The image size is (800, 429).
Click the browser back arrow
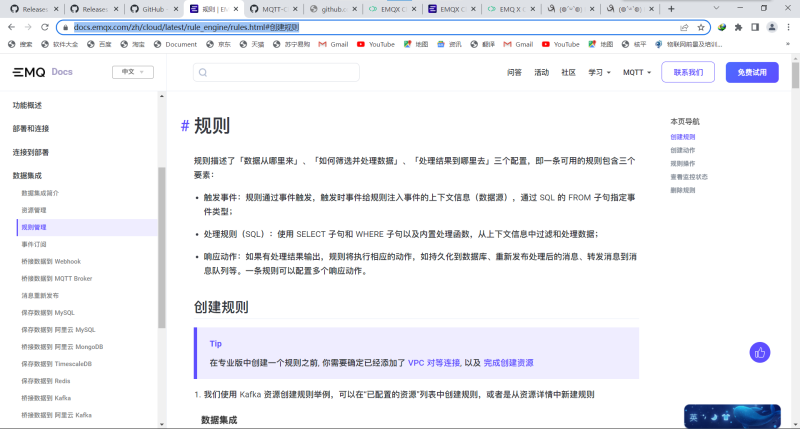(x=10, y=27)
